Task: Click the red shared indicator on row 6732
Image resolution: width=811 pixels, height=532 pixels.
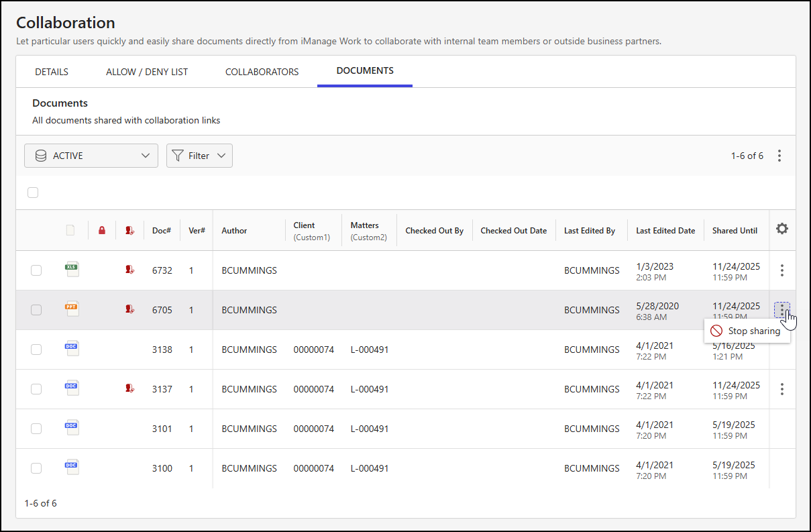Action: click(129, 268)
